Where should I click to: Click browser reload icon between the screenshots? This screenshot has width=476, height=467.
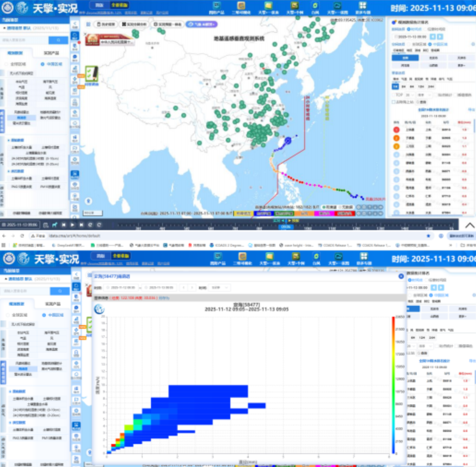[x=22, y=236]
